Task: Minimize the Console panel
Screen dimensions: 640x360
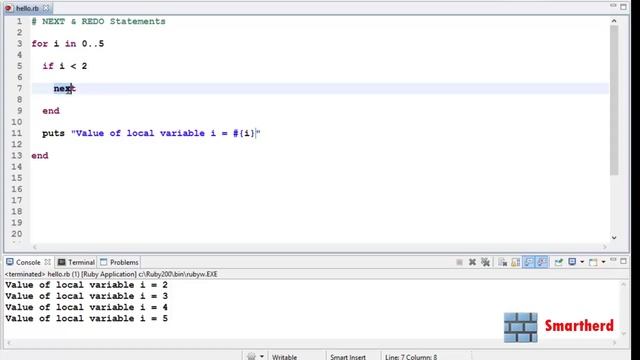Action: coord(613,260)
